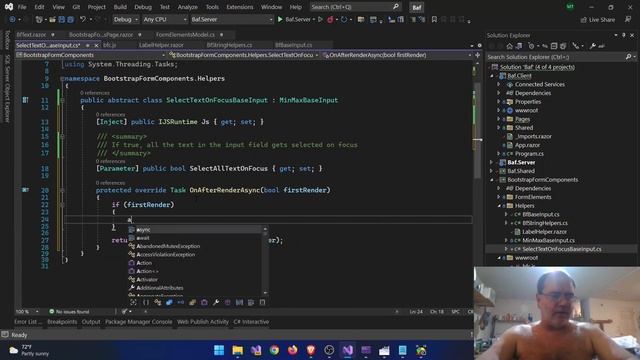This screenshot has width=640, height=360.
Task: Toggle the IntelliSense delegates filter icon
Action: 204,302
